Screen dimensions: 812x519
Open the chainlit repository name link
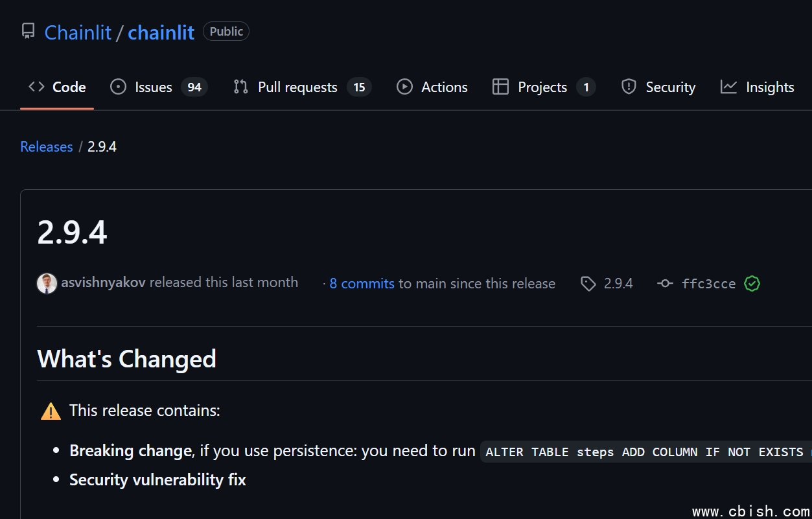[161, 32]
